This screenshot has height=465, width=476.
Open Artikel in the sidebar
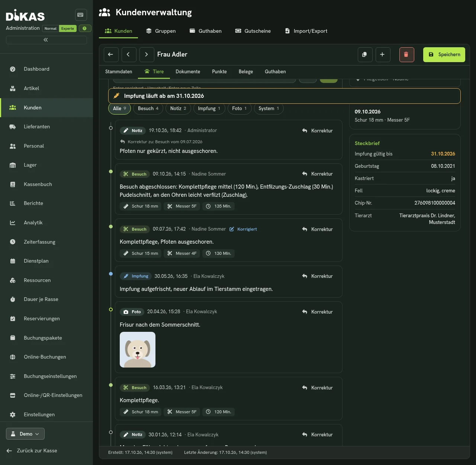coord(46,88)
